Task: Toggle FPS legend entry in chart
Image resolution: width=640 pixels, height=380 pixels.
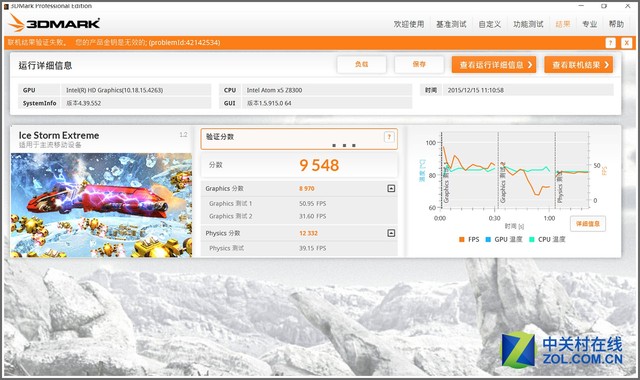Action: point(469,239)
